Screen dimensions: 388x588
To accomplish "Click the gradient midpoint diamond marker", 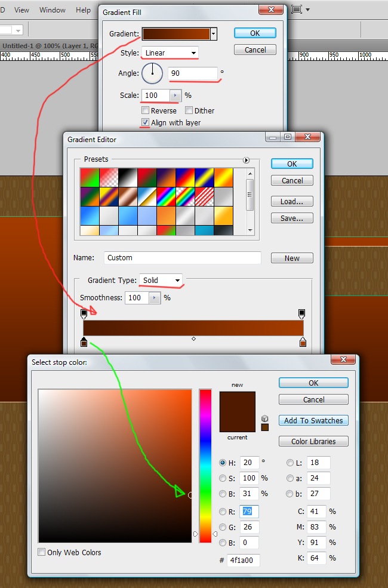I will [193, 338].
